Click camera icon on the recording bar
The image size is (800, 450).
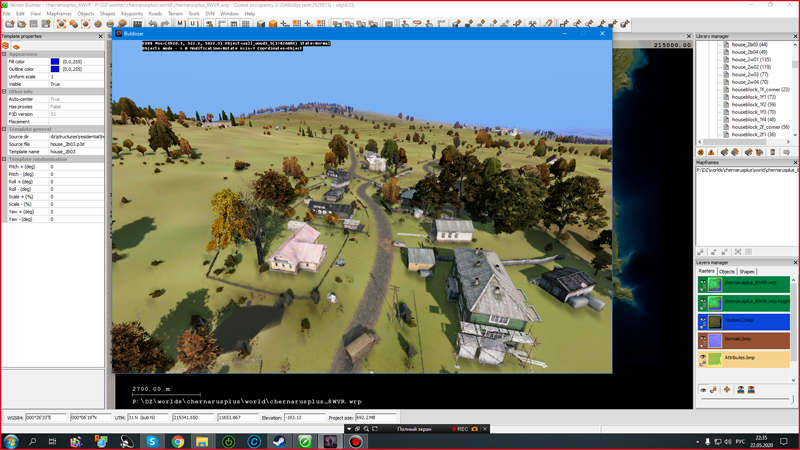[x=474, y=429]
